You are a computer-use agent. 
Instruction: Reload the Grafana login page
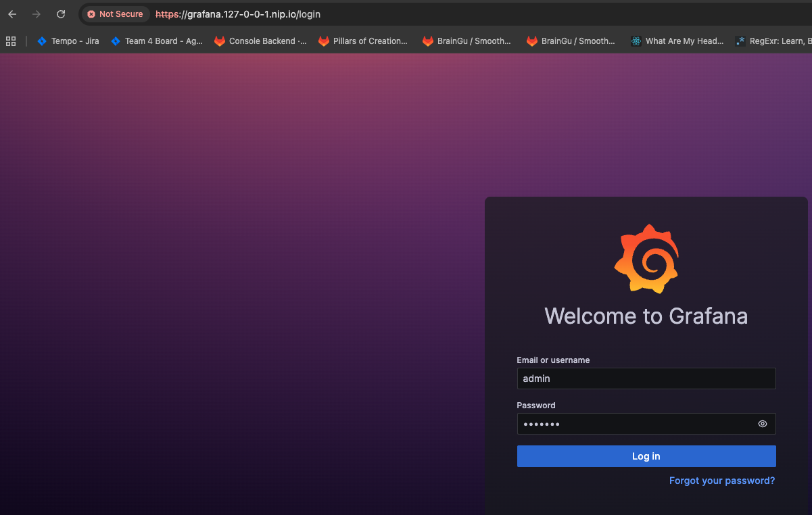(x=61, y=14)
